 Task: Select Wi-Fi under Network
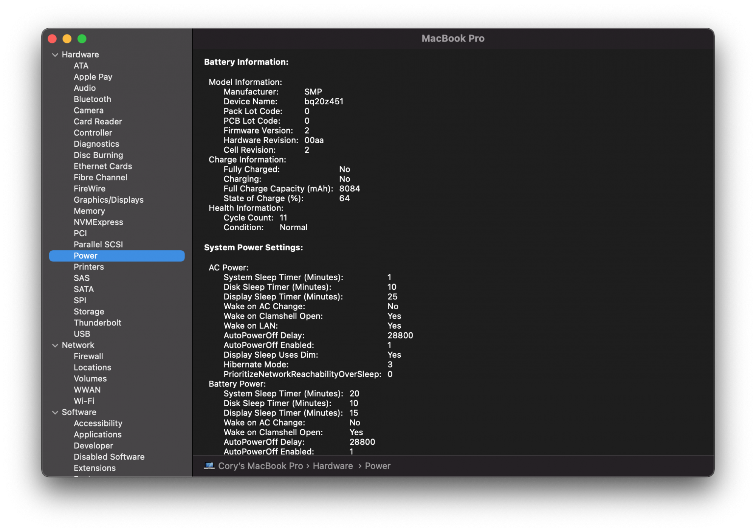(x=84, y=401)
